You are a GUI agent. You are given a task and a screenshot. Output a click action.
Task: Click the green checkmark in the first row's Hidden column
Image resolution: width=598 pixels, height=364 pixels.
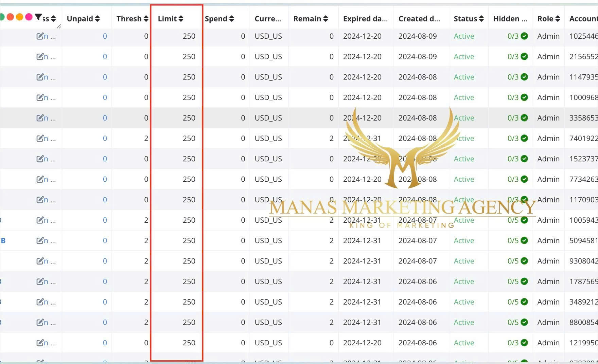click(524, 36)
